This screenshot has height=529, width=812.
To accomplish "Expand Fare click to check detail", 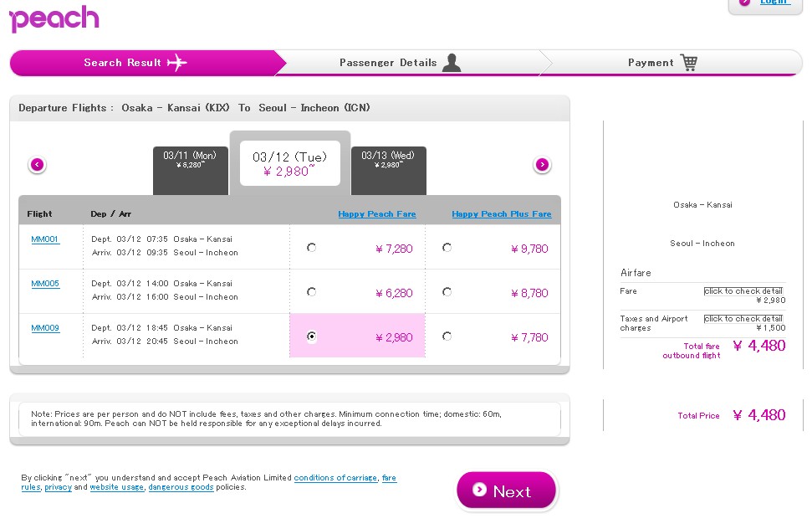I will point(743,291).
